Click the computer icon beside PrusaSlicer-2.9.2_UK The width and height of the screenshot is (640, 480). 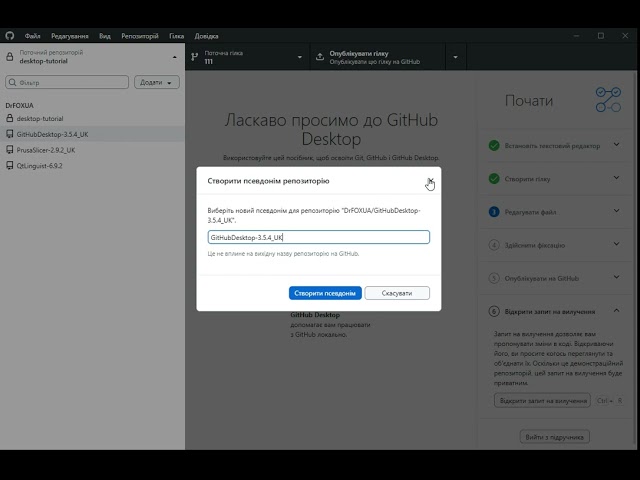point(10,150)
